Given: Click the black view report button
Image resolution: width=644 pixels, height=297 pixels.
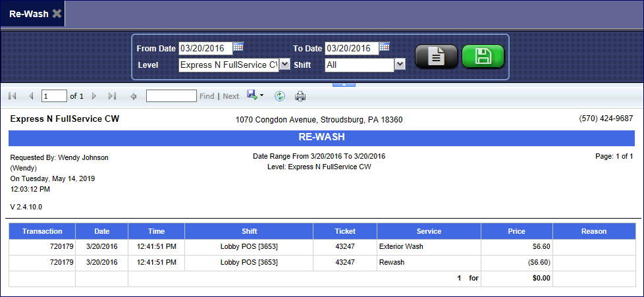Looking at the screenshot, I should coord(435,57).
